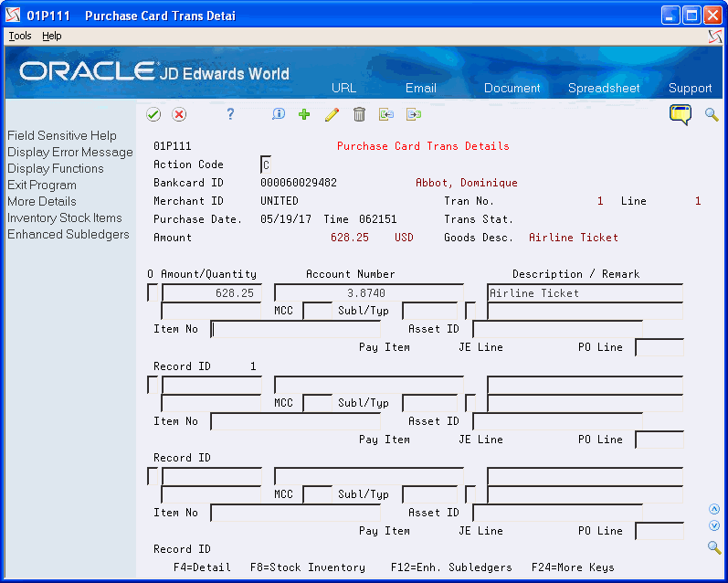728x583 pixels.
Task: Select the Spreadsheet tab
Action: tap(604, 88)
